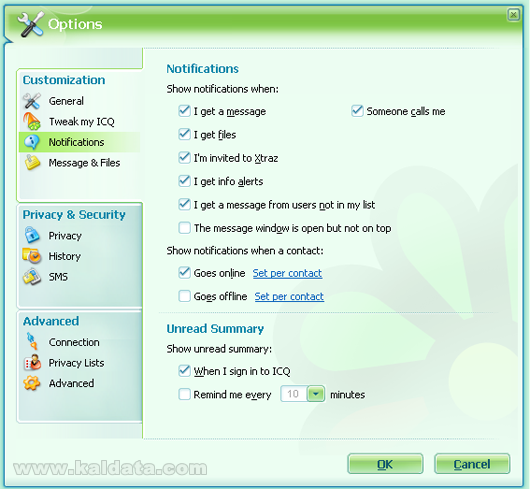
Task: Enable 'message window is open but not on top'
Action: [x=184, y=228]
